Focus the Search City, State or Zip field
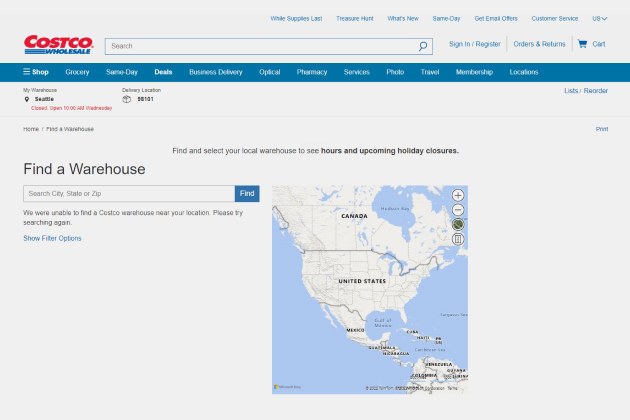Screen dimensions: 630x420 coord(129,194)
